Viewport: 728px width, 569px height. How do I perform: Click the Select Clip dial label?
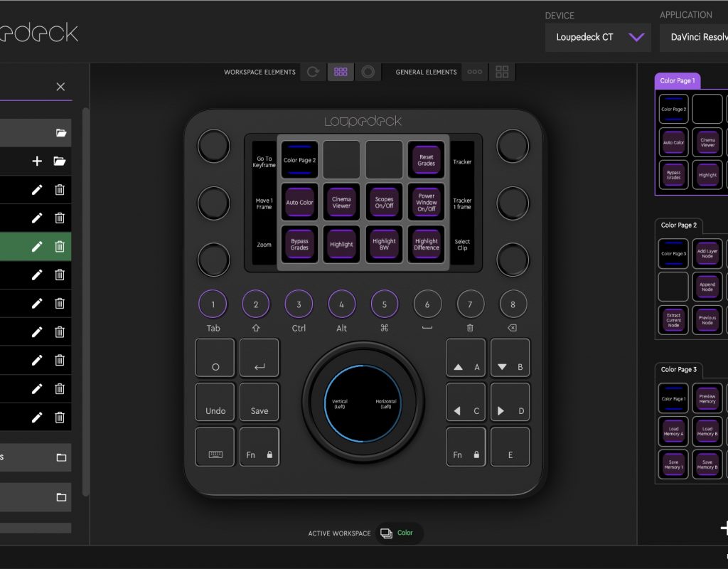point(462,245)
